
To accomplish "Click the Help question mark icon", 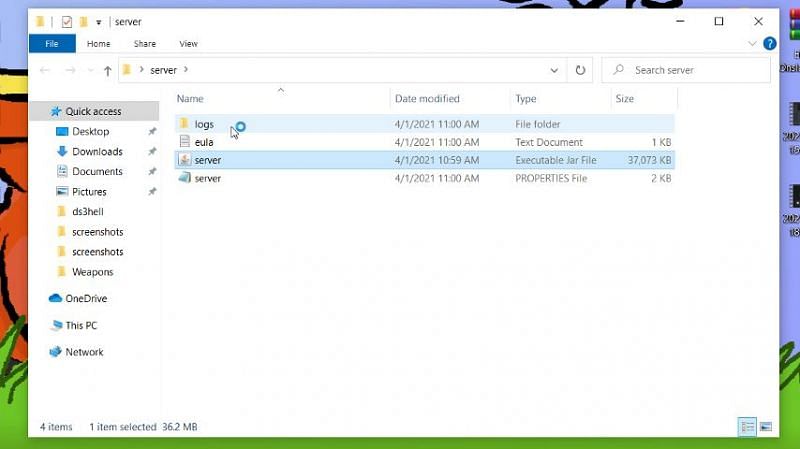I will (769, 44).
